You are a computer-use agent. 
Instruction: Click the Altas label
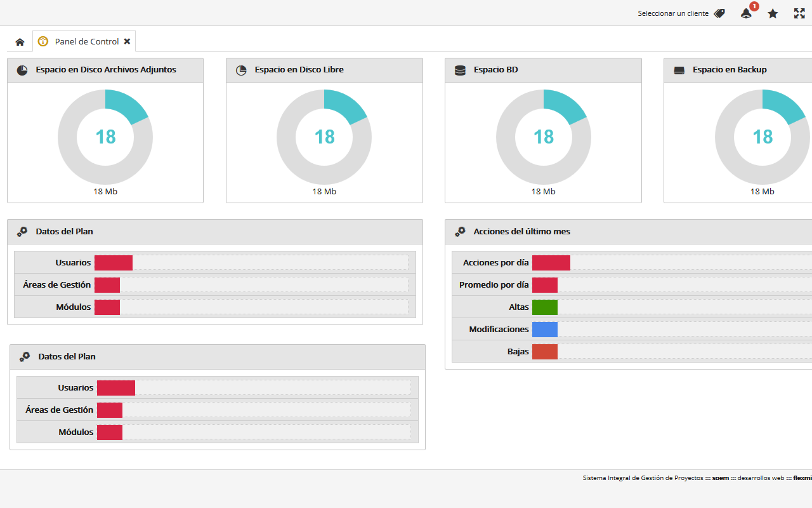pos(519,307)
